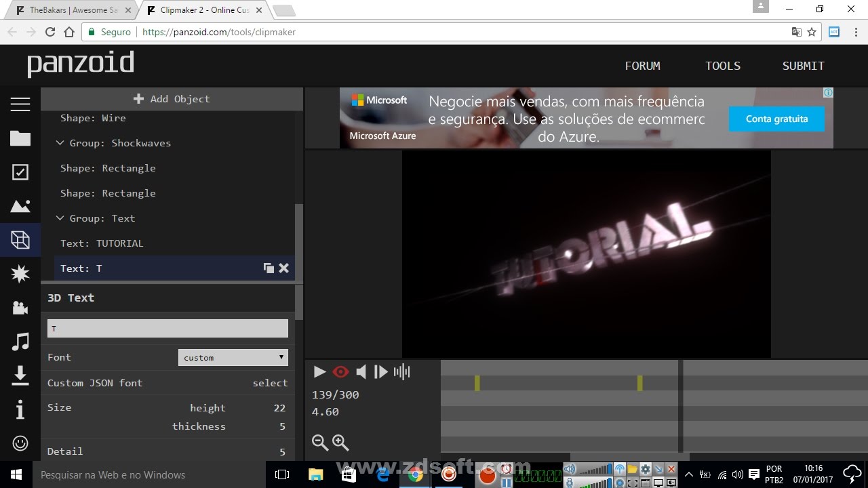Viewport: 868px width, 488px height.
Task: Open Chrome from taskbar
Action: (416, 474)
